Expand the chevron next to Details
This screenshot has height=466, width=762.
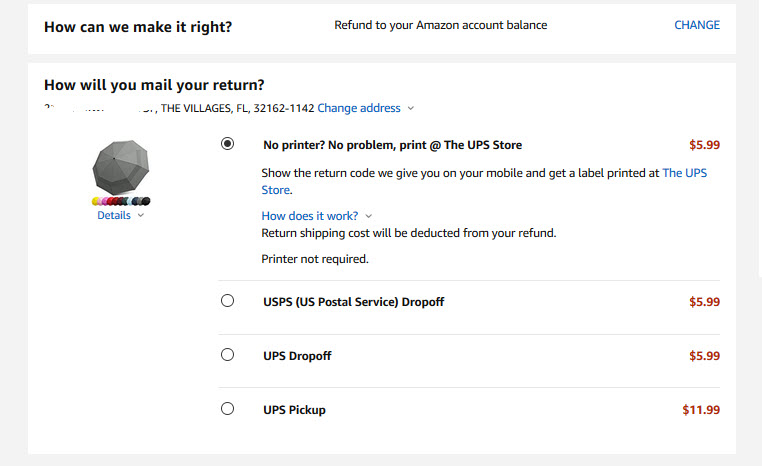(x=140, y=215)
